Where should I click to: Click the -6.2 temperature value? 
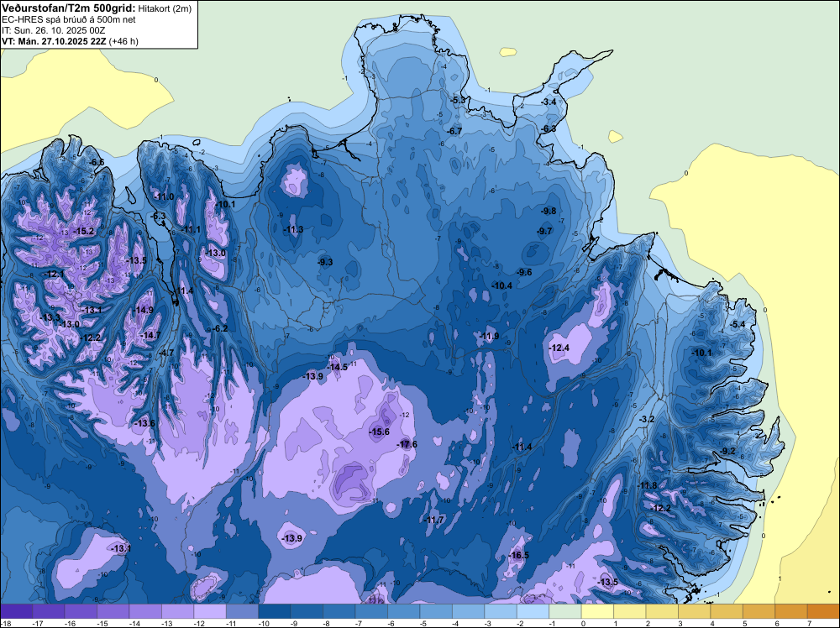pyautogui.click(x=220, y=329)
